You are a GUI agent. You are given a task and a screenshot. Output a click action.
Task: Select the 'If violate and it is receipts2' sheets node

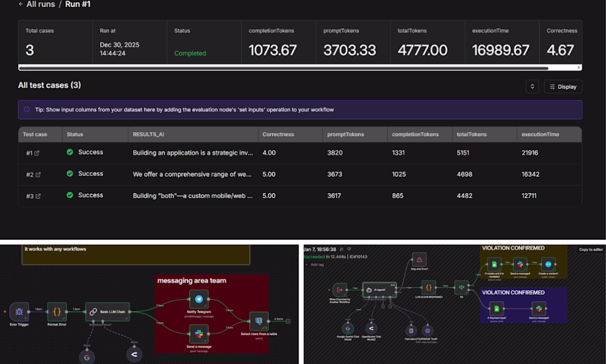pos(494,265)
